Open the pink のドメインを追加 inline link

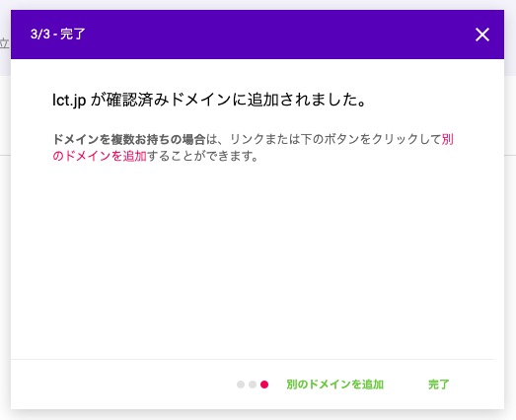point(100,156)
